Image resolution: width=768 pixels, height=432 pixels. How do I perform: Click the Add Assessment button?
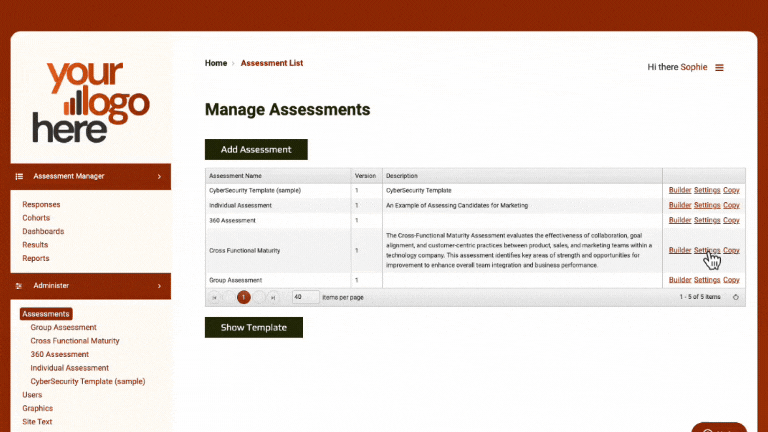click(x=256, y=149)
